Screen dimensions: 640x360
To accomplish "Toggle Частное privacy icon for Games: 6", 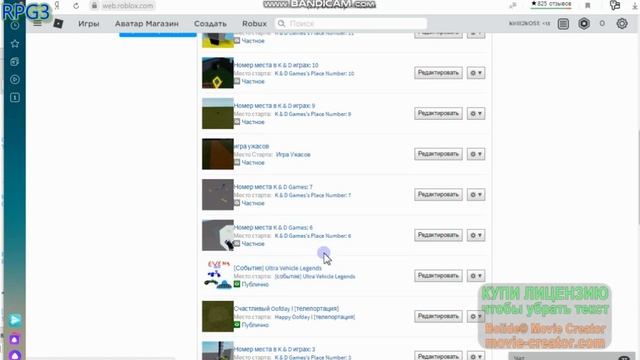I will (x=237, y=244).
